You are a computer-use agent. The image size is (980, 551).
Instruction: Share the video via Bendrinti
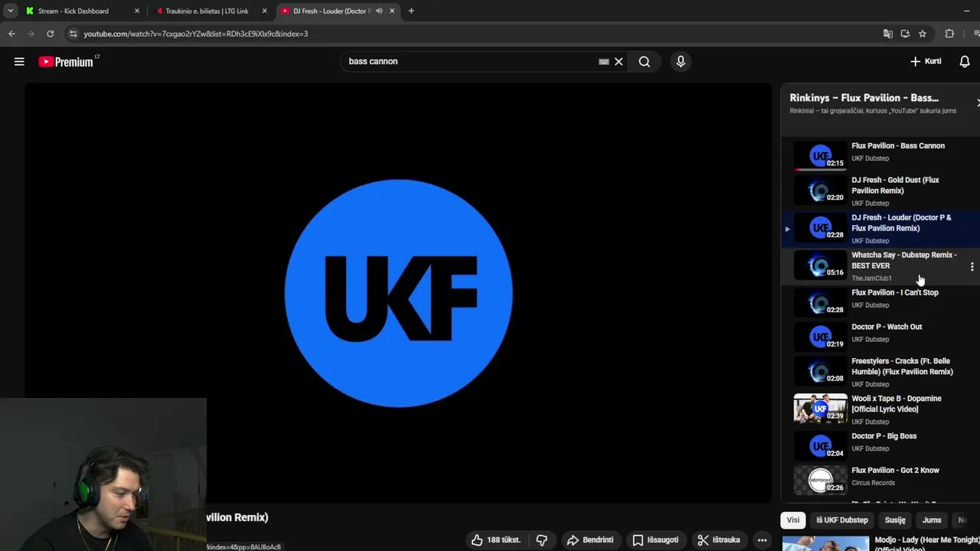click(590, 540)
